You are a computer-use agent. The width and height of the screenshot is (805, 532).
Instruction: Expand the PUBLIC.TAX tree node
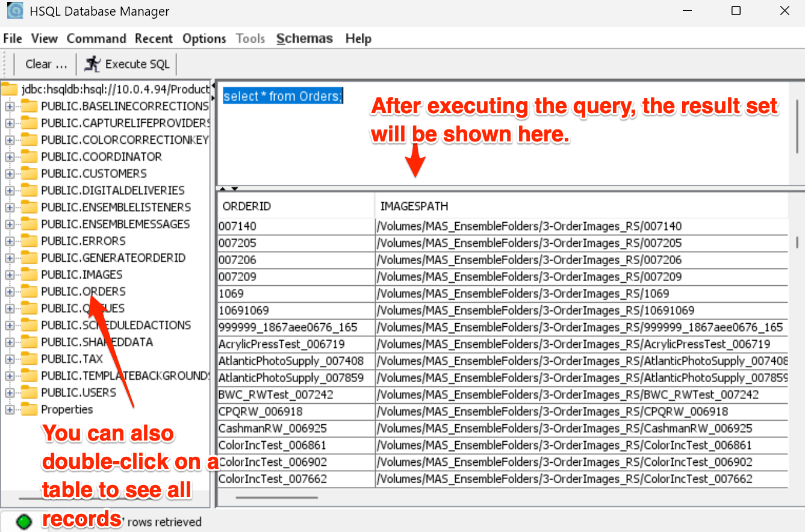pos(10,359)
